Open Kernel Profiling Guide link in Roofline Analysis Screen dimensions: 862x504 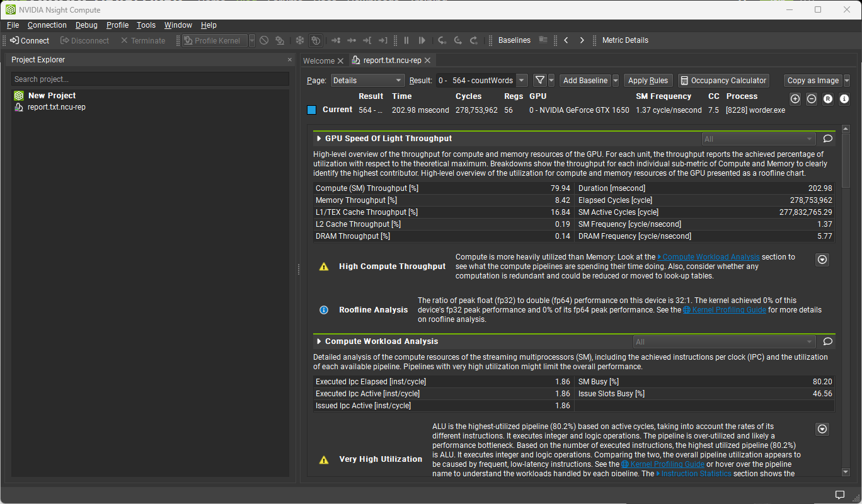(x=725, y=310)
